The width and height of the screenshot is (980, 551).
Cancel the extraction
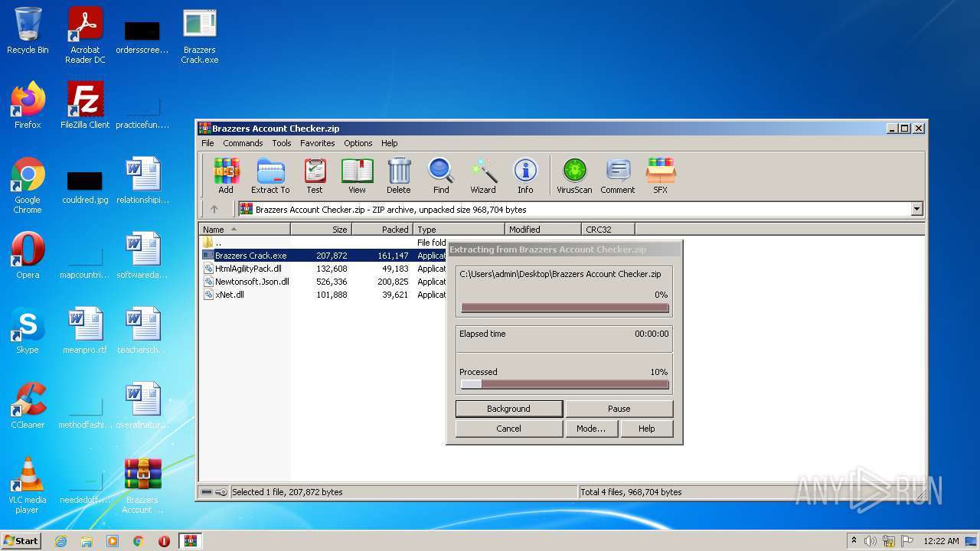(508, 429)
